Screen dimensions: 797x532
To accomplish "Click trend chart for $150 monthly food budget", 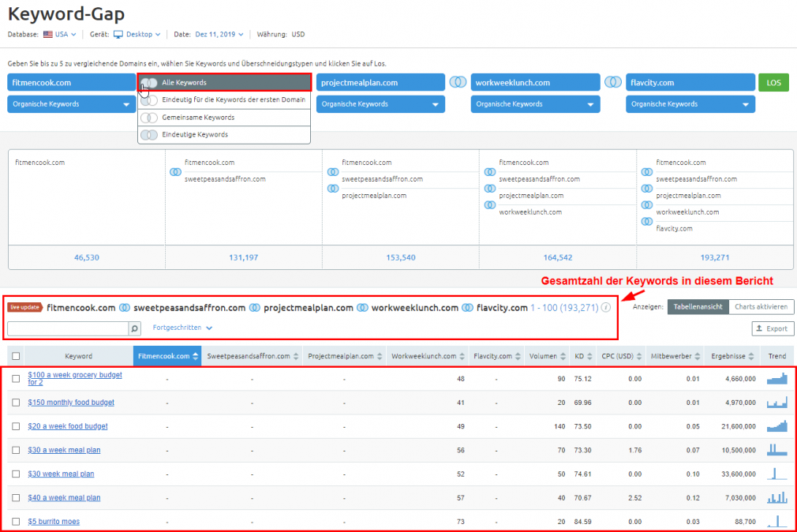I will click(x=776, y=403).
